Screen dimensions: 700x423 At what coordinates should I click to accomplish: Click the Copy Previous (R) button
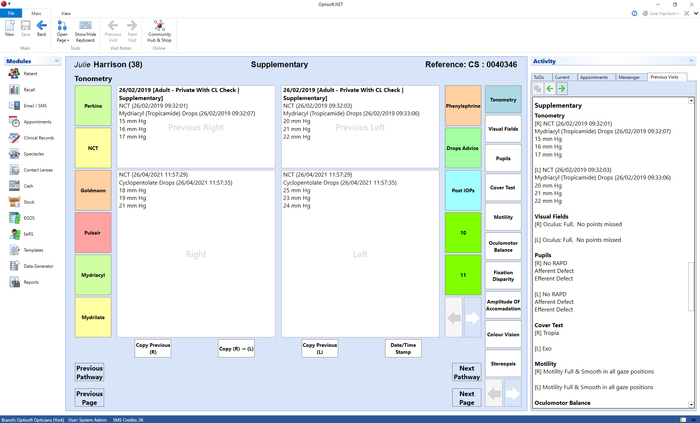[153, 348]
